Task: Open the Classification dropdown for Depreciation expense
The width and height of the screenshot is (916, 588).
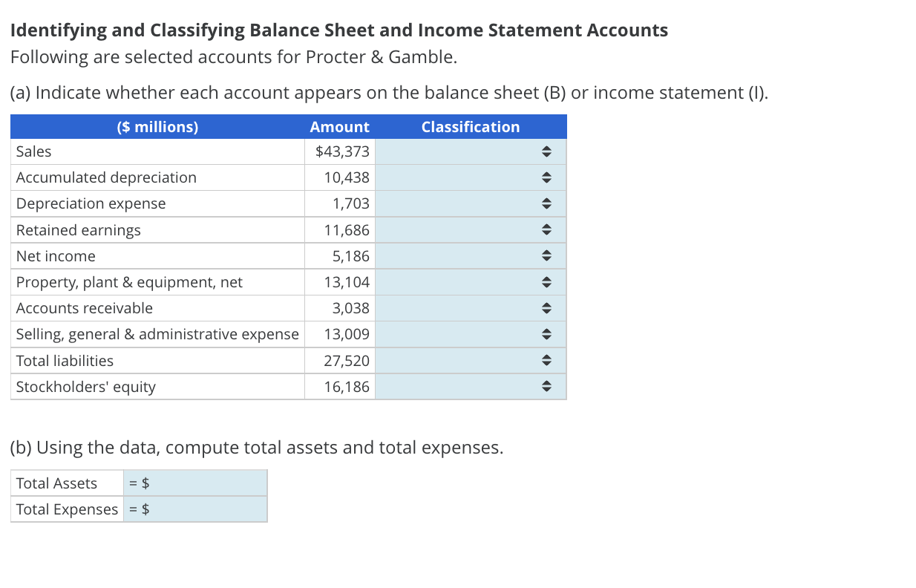Action: tap(546, 203)
